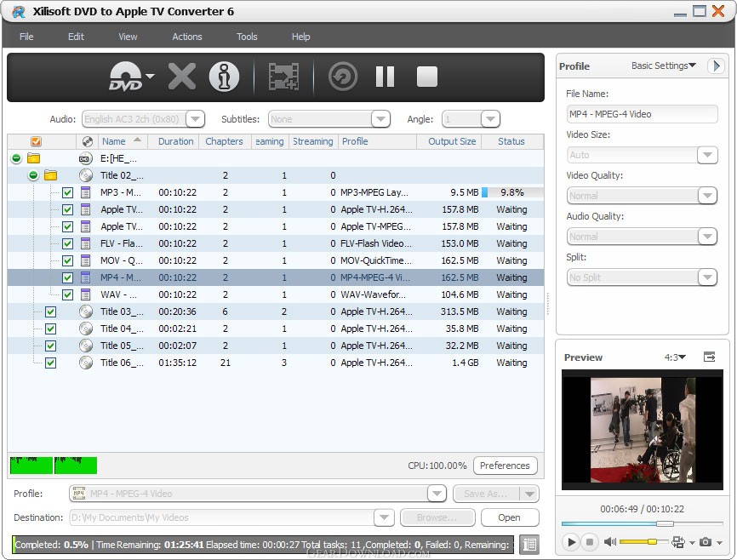Click the MP3 row file icon

[86, 192]
